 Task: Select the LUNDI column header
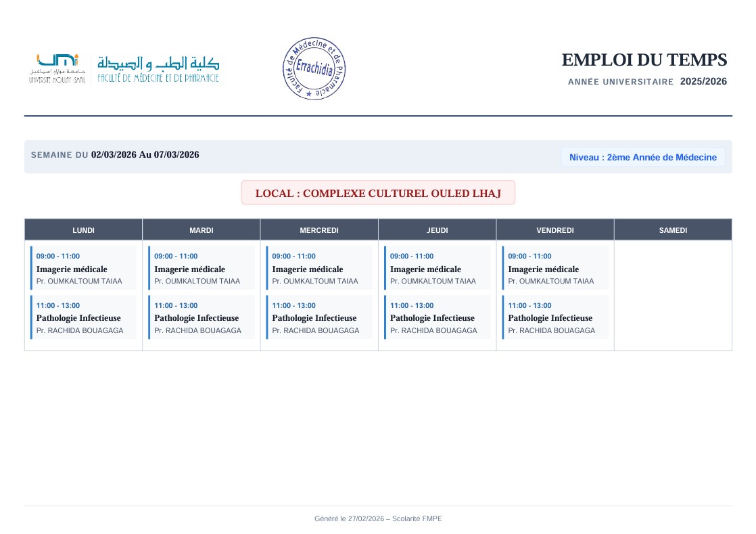[x=83, y=230]
